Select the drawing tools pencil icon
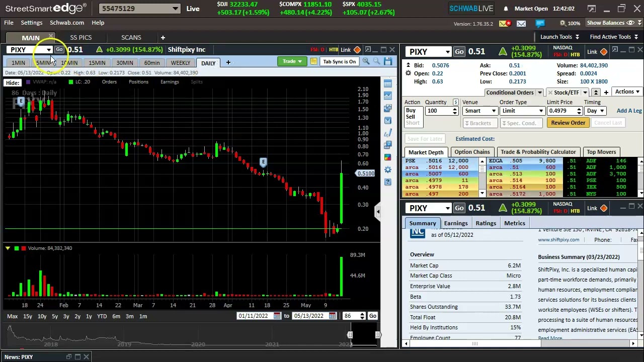The width and height of the screenshot is (644, 362). (387, 133)
